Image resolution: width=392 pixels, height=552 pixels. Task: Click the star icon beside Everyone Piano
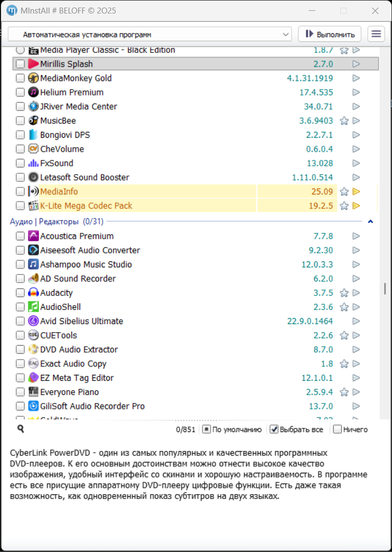(x=344, y=392)
